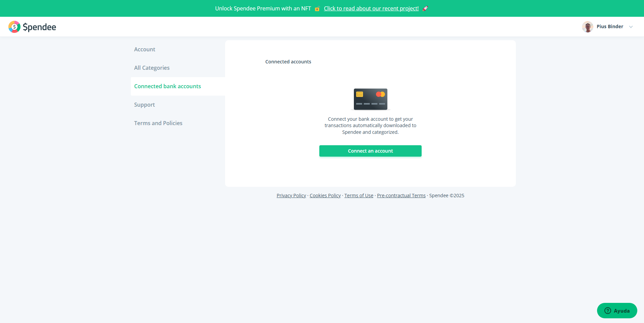Select Connected bank accounts in sidebar
This screenshot has width=644, height=323.
point(167,86)
